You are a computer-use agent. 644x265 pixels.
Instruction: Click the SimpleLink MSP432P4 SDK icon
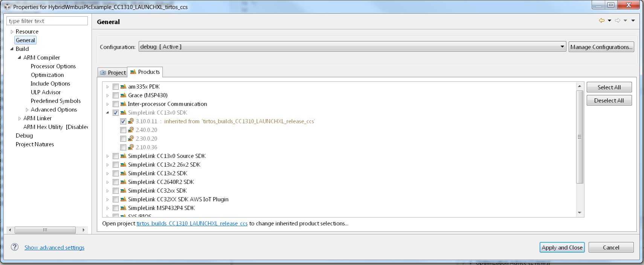click(123, 208)
